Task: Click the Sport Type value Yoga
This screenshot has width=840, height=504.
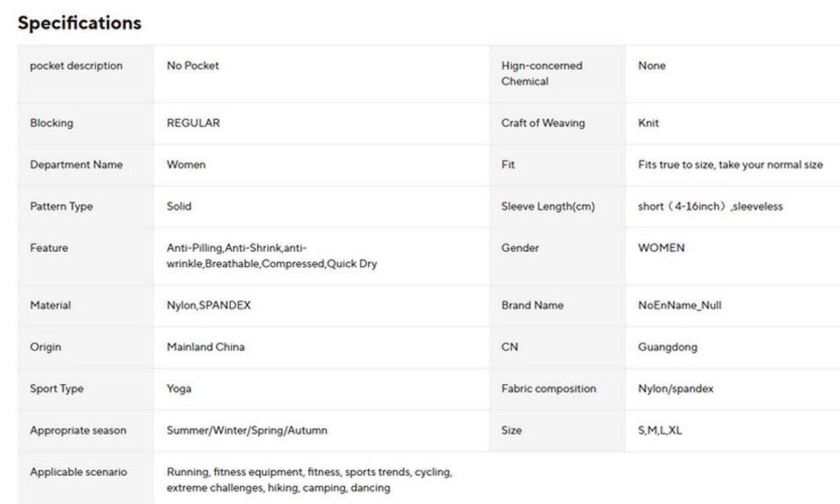Action: (x=179, y=388)
